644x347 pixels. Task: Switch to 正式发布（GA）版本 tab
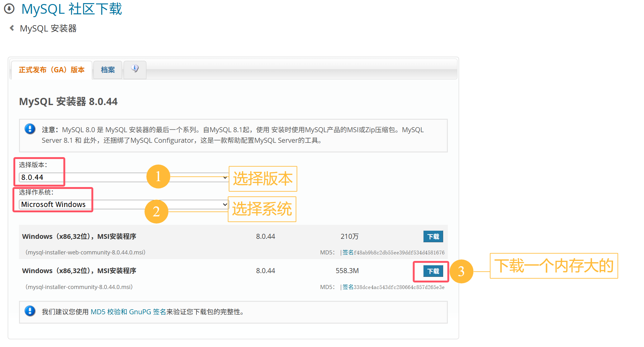pyautogui.click(x=52, y=70)
